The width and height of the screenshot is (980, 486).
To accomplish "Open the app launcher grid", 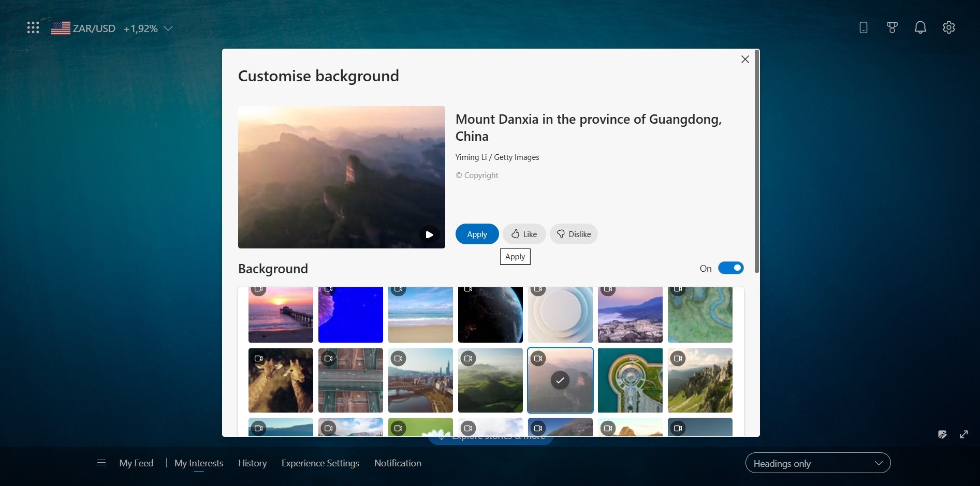I will [33, 27].
